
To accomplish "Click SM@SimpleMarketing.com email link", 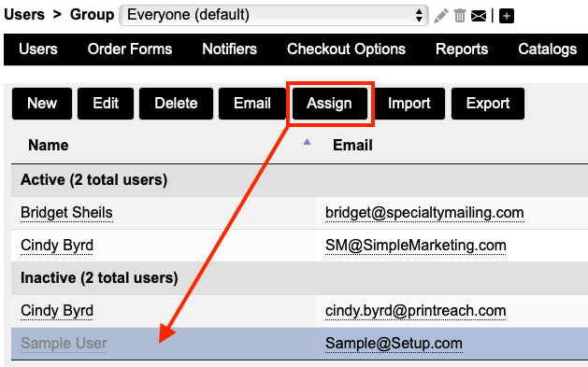I will click(x=416, y=246).
